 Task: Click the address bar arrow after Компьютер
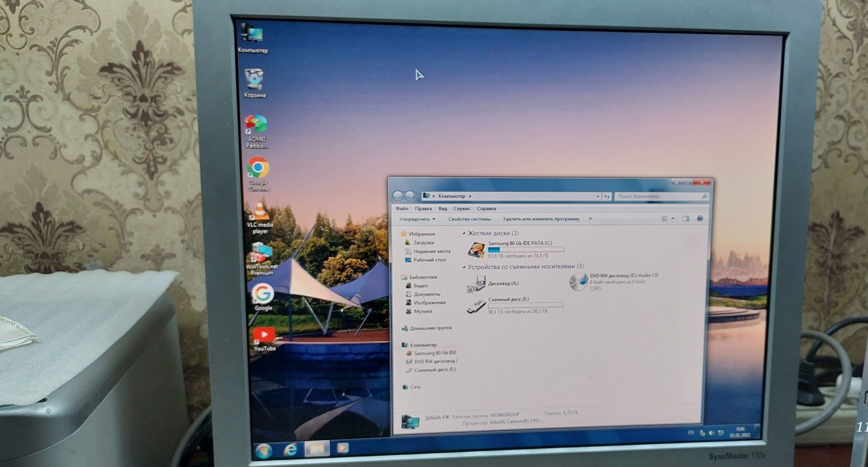(x=470, y=196)
